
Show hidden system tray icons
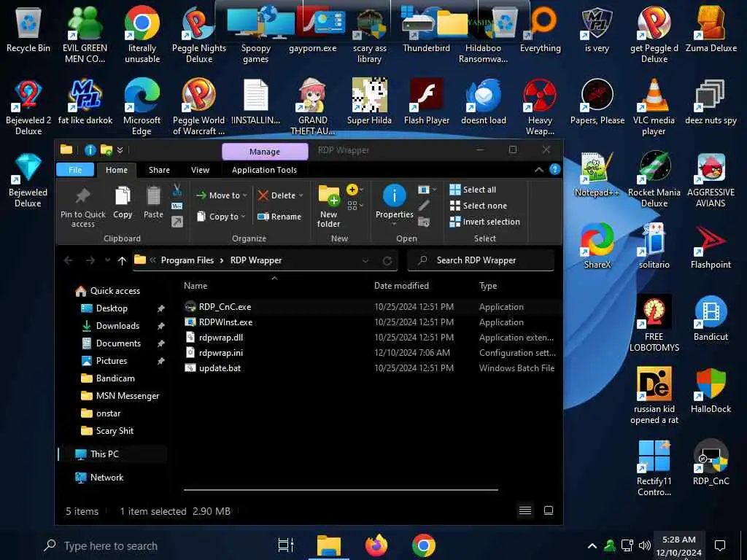(x=592, y=545)
